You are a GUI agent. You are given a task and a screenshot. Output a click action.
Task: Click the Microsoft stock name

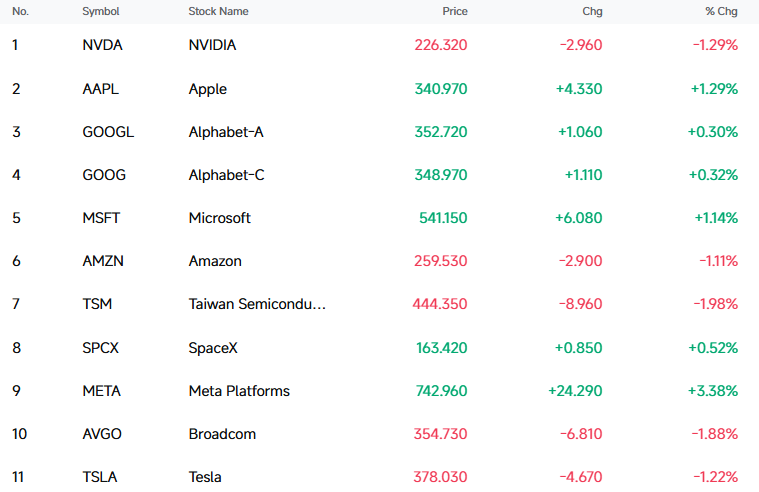click(220, 218)
